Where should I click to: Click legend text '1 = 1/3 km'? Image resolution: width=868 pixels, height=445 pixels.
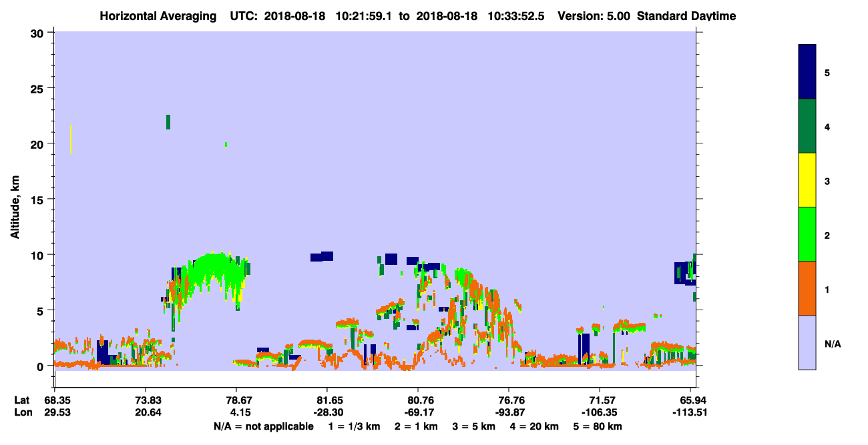tap(353, 426)
